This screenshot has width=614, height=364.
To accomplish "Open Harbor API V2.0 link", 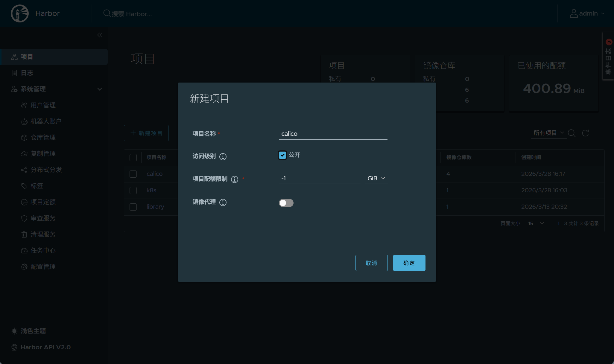I will (x=45, y=347).
